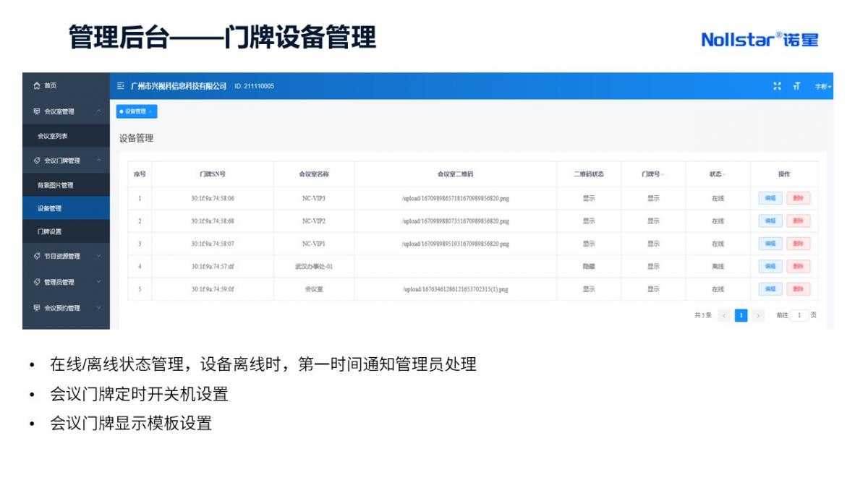Select the 会议室列表 sidebar item
The width and height of the screenshot is (868, 488).
click(x=53, y=136)
